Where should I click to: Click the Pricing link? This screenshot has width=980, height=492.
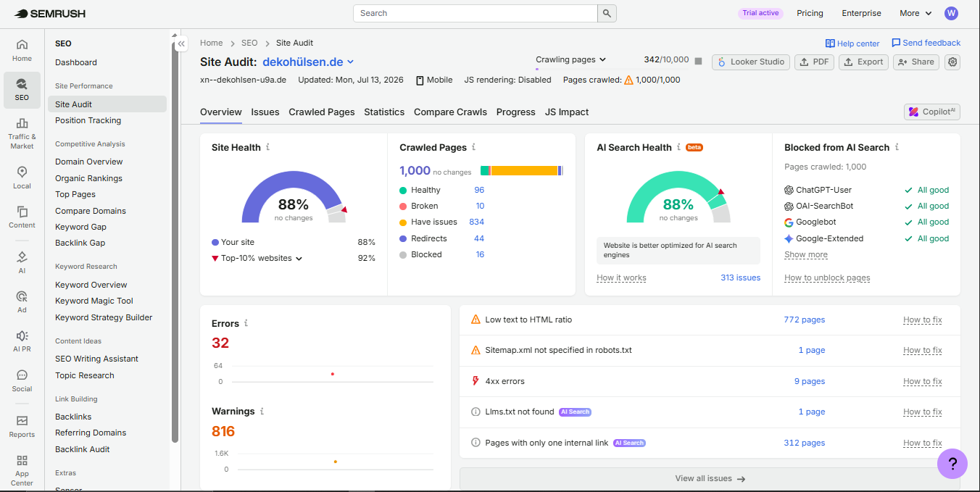click(810, 13)
